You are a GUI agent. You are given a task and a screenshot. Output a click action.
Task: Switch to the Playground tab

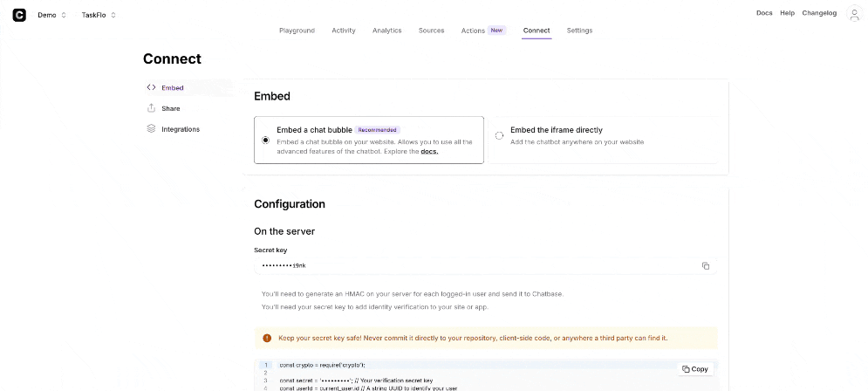tap(297, 31)
